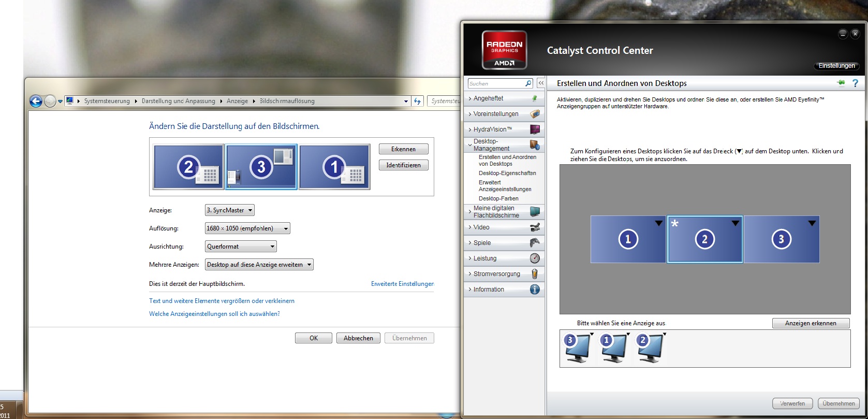
Task: Expand the Angeheftet category
Action: click(504, 98)
